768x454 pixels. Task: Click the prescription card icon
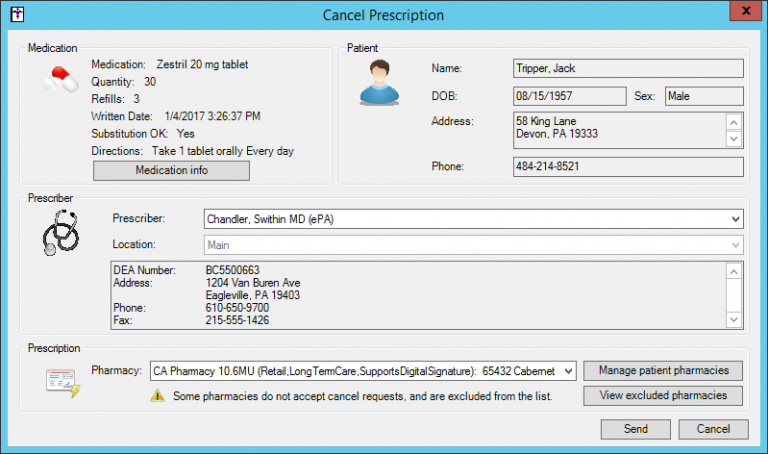[x=62, y=382]
